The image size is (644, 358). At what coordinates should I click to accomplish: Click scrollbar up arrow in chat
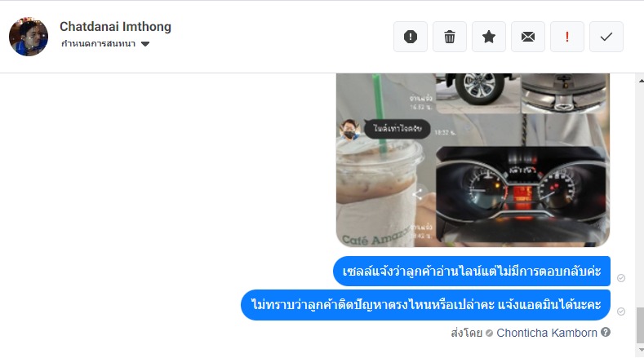641,81
